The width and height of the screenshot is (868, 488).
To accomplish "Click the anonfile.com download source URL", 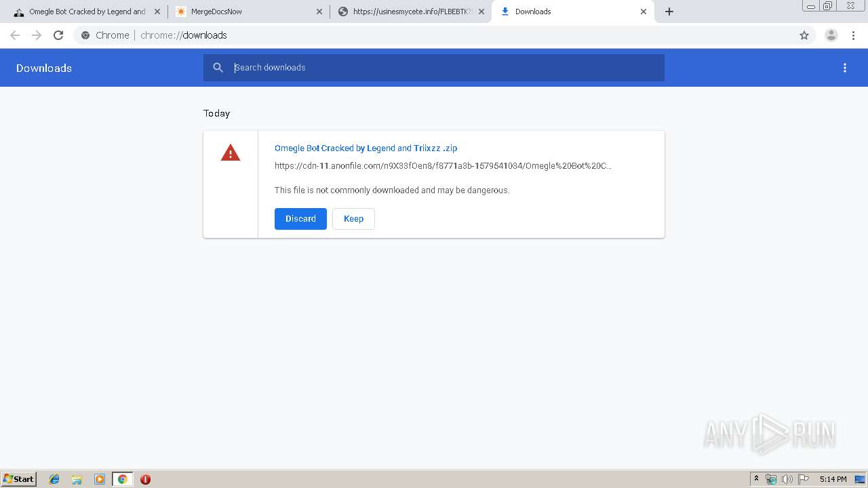I will pyautogui.click(x=443, y=165).
